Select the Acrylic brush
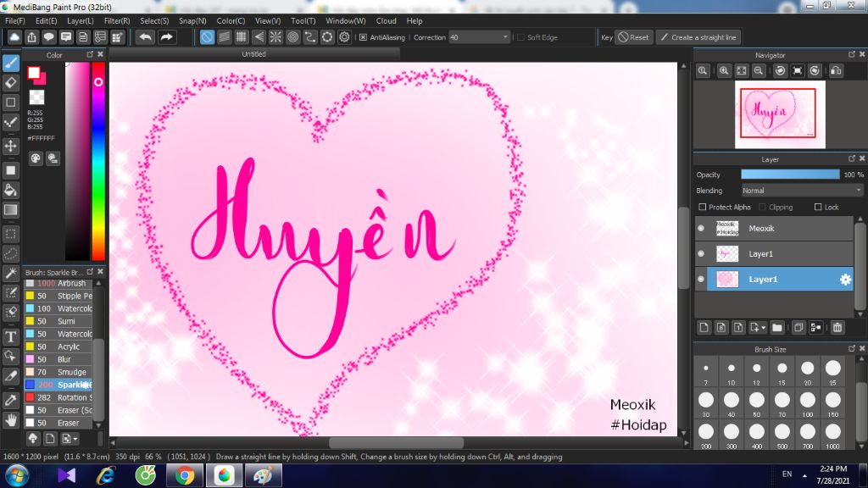This screenshot has width=868, height=488. click(x=58, y=347)
